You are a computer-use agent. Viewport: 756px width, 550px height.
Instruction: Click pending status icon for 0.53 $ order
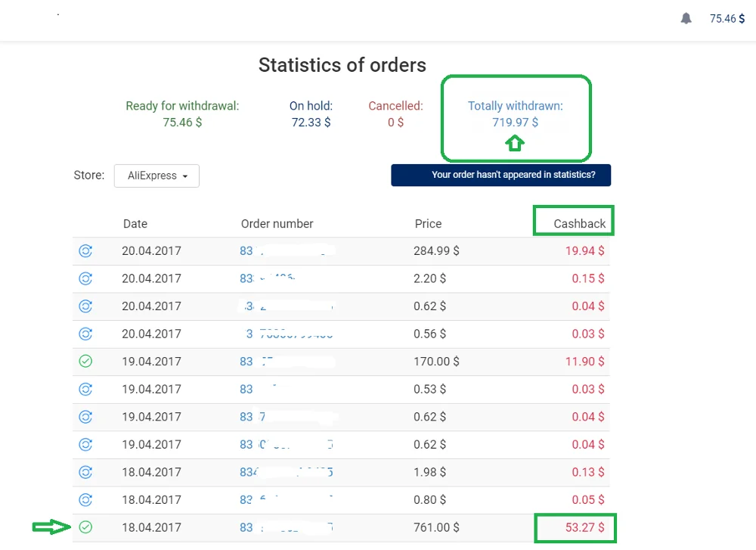click(85, 389)
